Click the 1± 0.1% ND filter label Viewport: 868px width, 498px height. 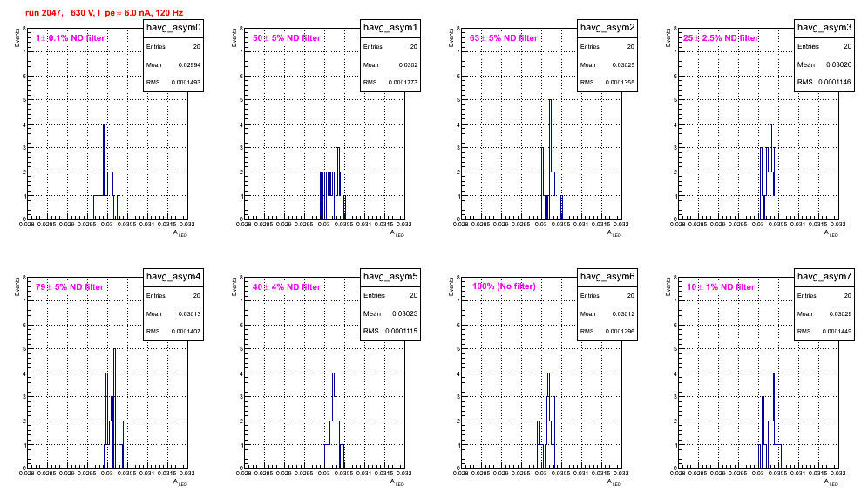pos(71,38)
